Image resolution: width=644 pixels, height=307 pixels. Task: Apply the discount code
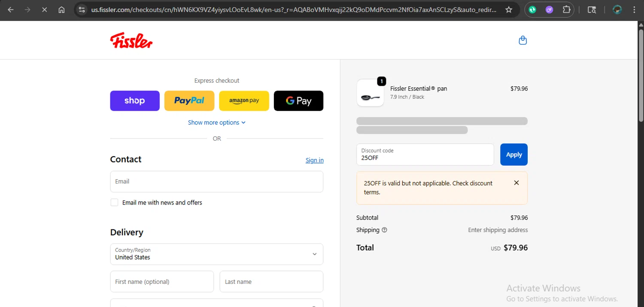514,154
